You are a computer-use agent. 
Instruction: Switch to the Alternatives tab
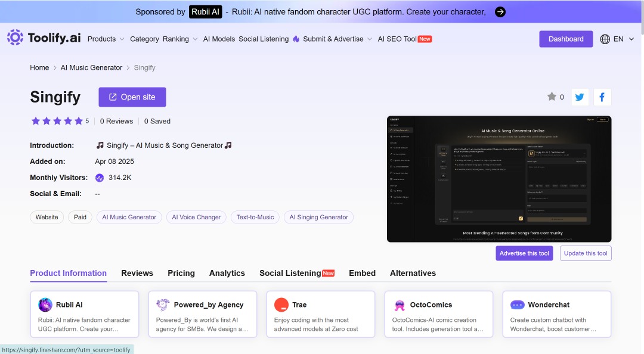pyautogui.click(x=413, y=273)
